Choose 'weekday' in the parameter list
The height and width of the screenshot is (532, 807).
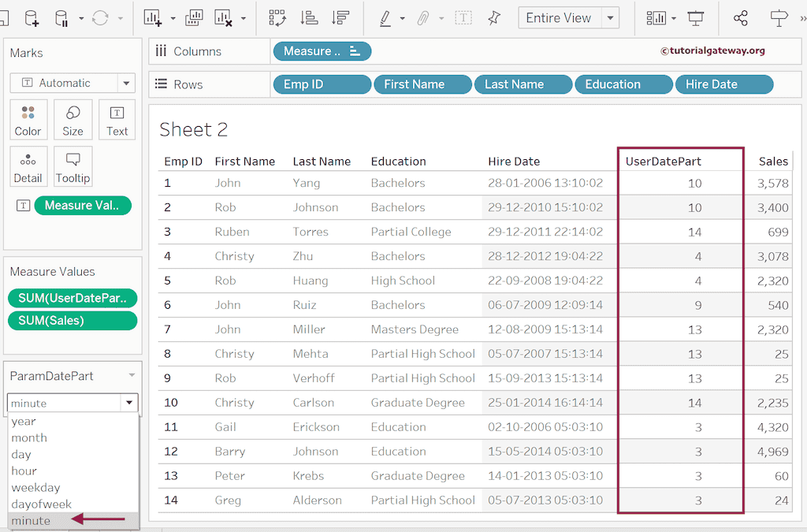click(x=35, y=487)
